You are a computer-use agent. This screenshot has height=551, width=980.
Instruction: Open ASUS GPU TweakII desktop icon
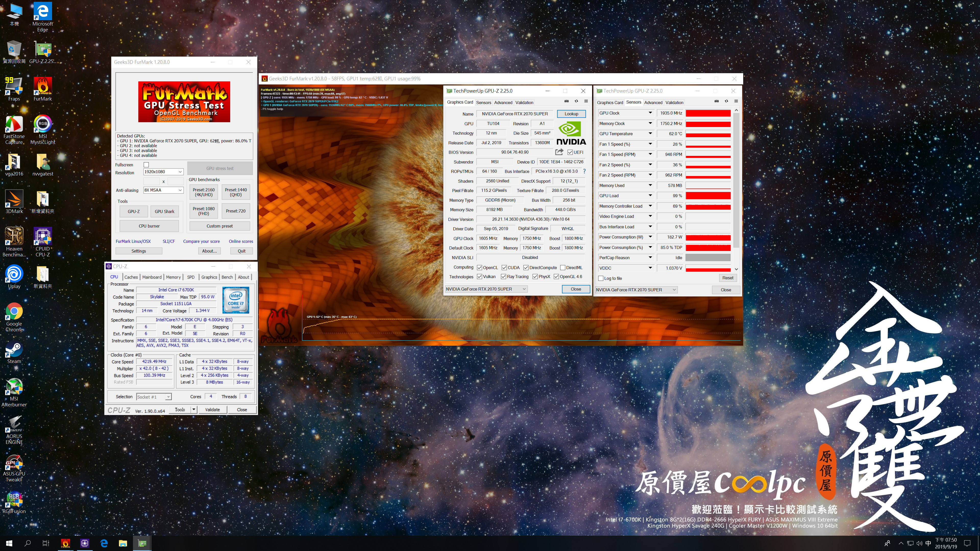pyautogui.click(x=14, y=467)
